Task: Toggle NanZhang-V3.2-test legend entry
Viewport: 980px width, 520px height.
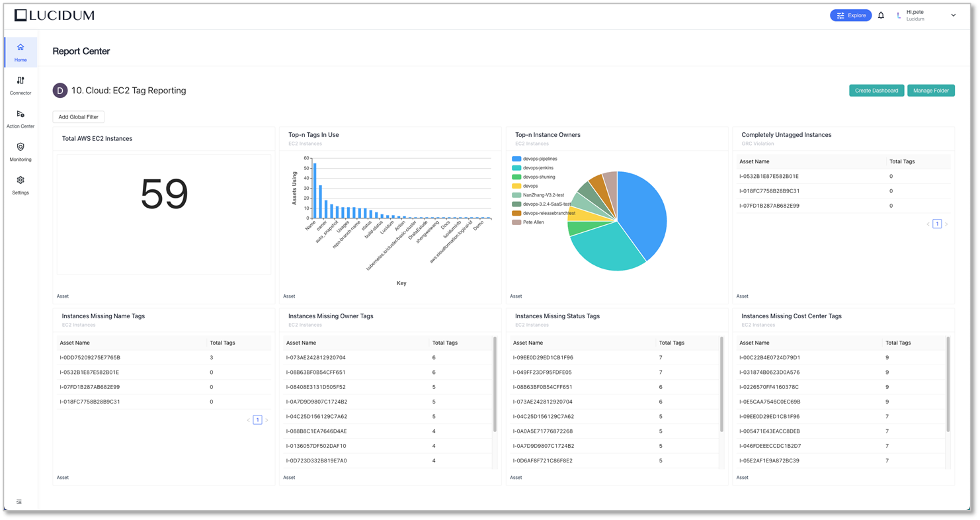Action: click(x=538, y=195)
